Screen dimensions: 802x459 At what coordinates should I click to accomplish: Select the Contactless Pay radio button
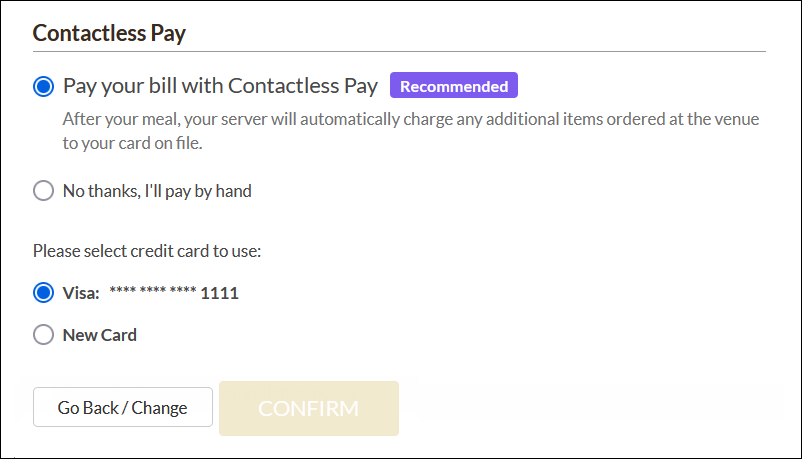[x=43, y=87]
